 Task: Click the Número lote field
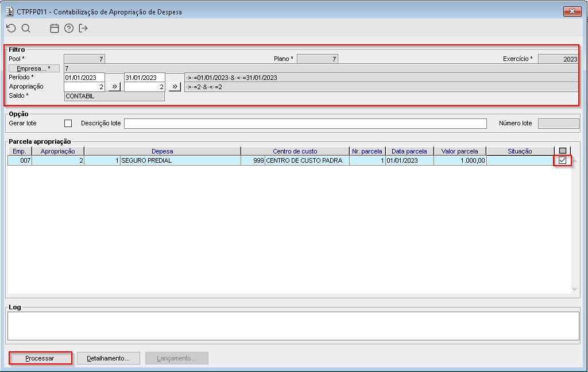(x=558, y=124)
